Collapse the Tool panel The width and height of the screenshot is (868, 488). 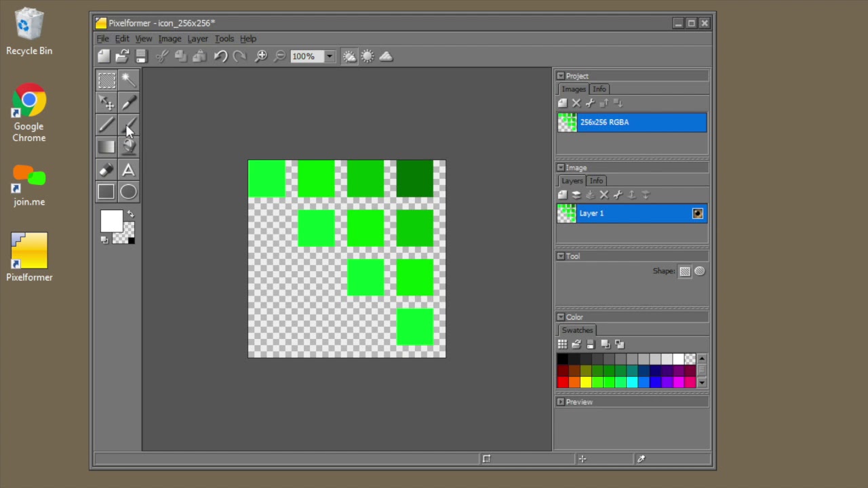[x=560, y=256]
